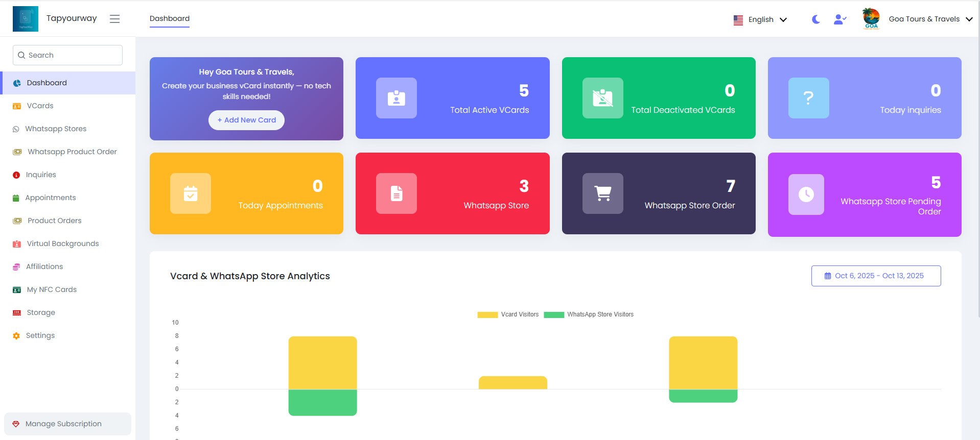Go to Virtual Backgrounds page
Image resolution: width=980 pixels, height=440 pixels.
[x=67, y=243]
